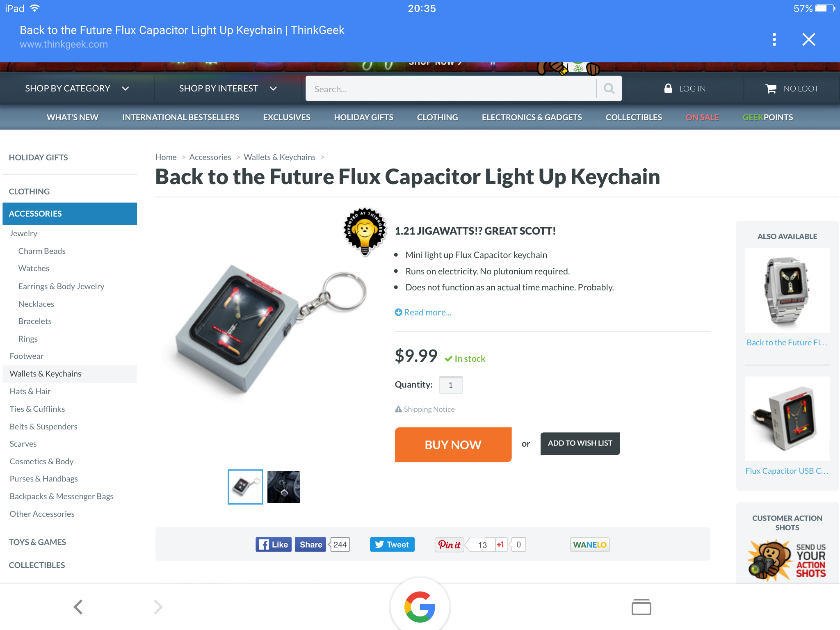Image resolution: width=840 pixels, height=630 pixels.
Task: Open the On Sale menu item
Action: (702, 117)
